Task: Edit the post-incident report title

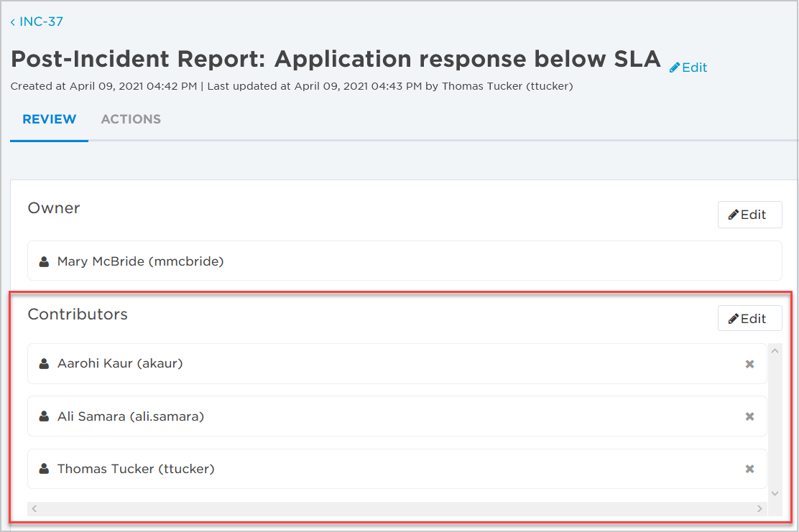Action: pyautogui.click(x=688, y=67)
